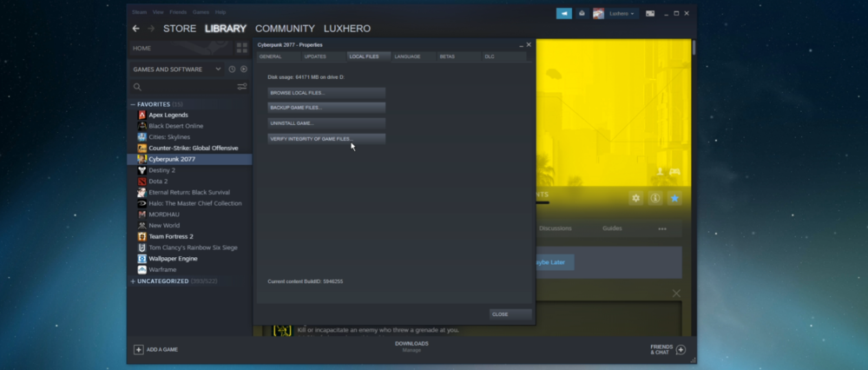This screenshot has width=868, height=370.
Task: Go to the Store page
Action: (180, 29)
